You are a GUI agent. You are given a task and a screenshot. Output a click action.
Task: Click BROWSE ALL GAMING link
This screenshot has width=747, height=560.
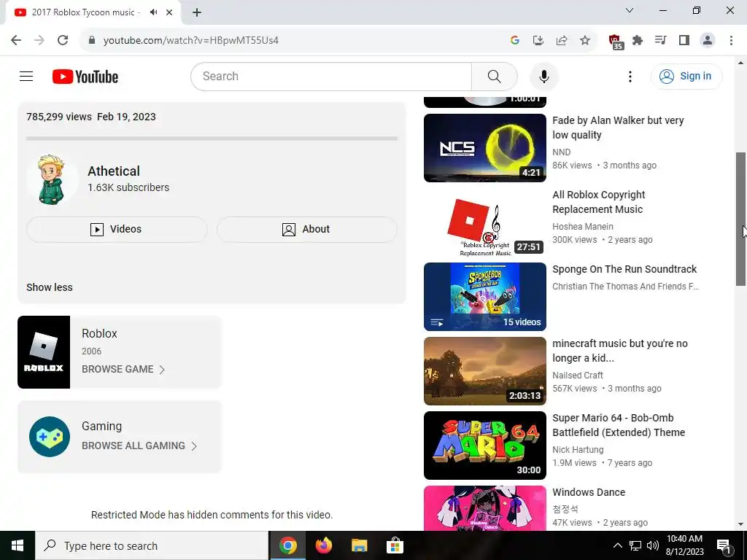tap(139, 446)
